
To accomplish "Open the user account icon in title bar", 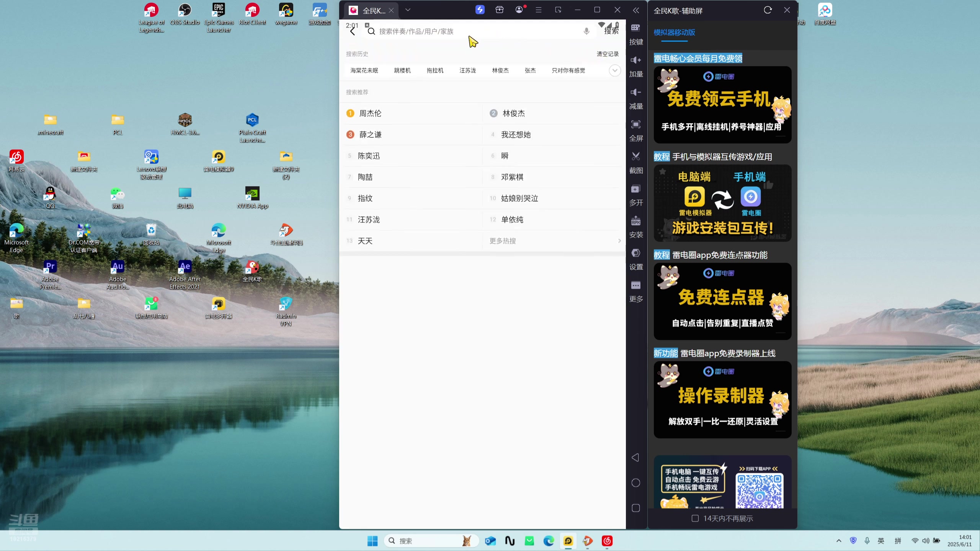I will 519,10.
